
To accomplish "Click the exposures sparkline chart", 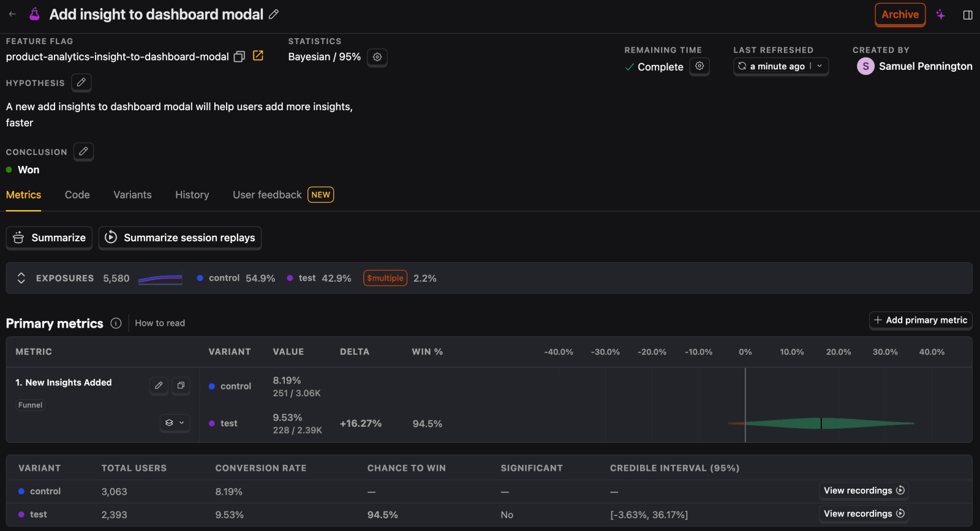I will click(160, 279).
